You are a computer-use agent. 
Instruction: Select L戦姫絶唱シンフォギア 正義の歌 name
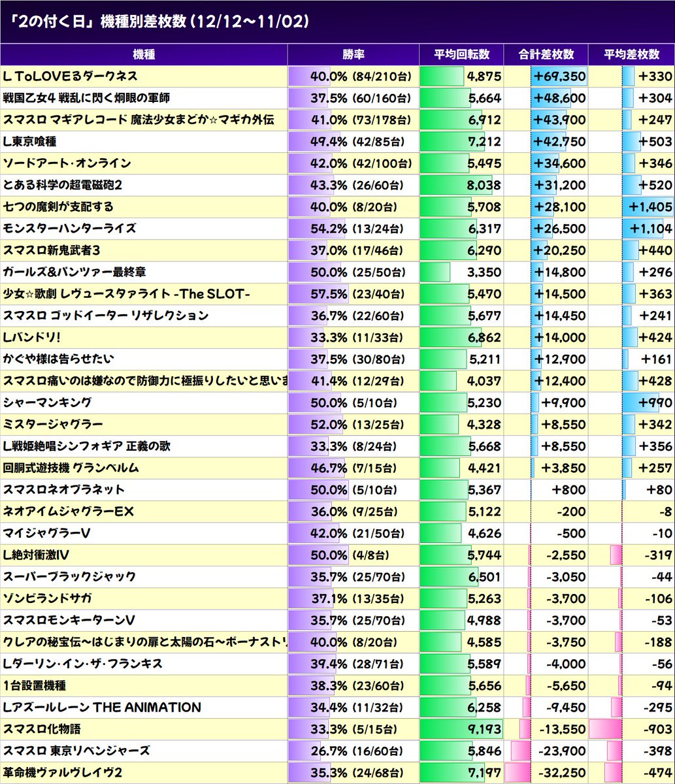(86, 446)
